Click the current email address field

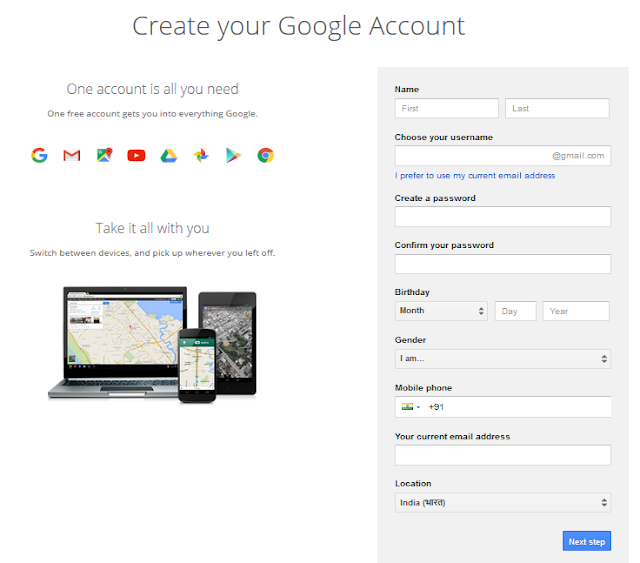coord(502,455)
